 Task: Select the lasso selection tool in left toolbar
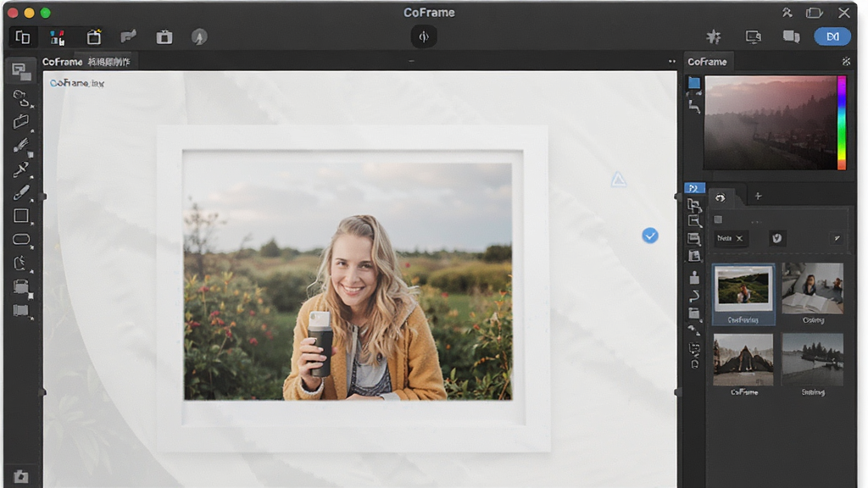pos(21,98)
